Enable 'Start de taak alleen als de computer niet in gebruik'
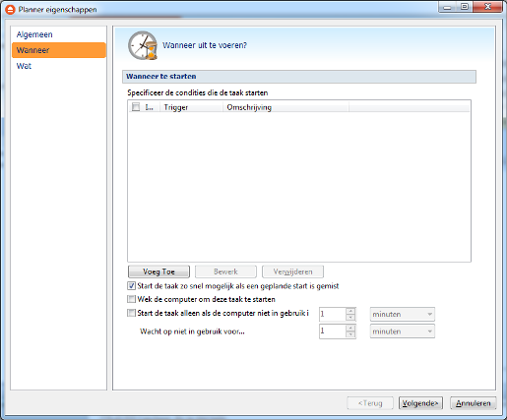 131,313
